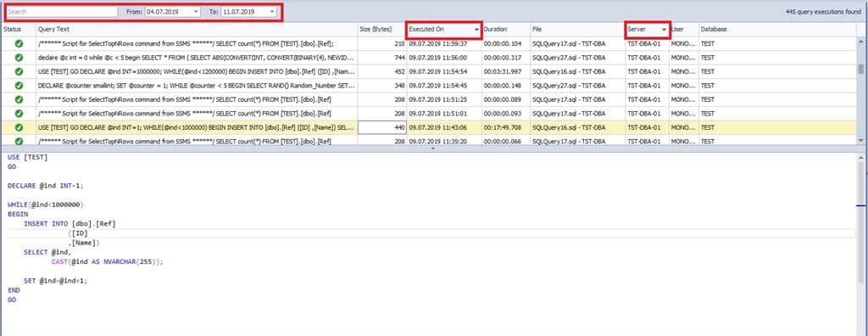Click the '445 query executions found' label
This screenshot has width=868, height=336.
823,12
